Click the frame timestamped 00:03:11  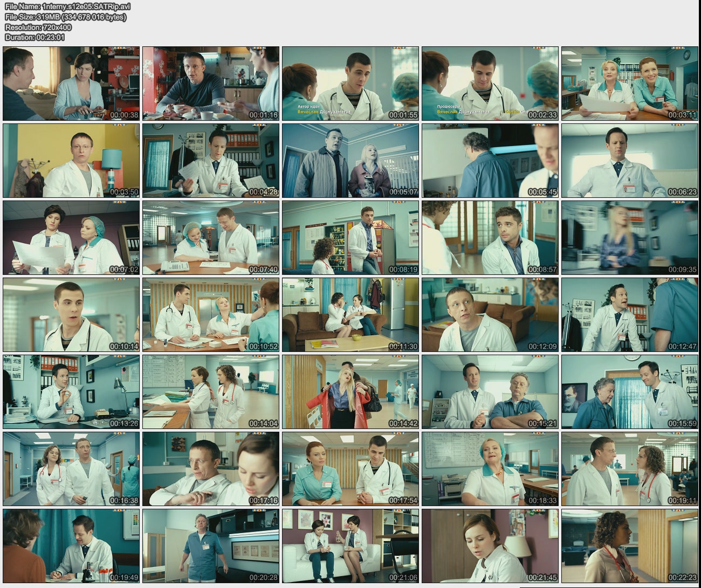click(x=629, y=84)
